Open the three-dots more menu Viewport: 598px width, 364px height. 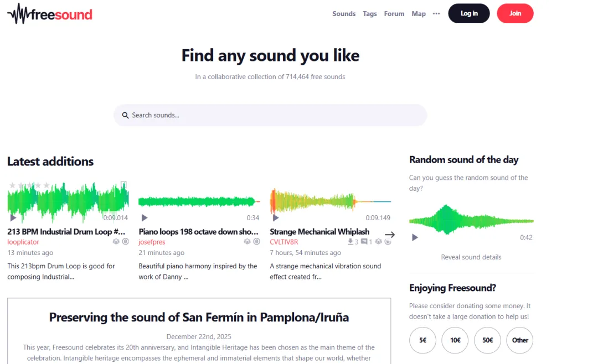tap(436, 14)
